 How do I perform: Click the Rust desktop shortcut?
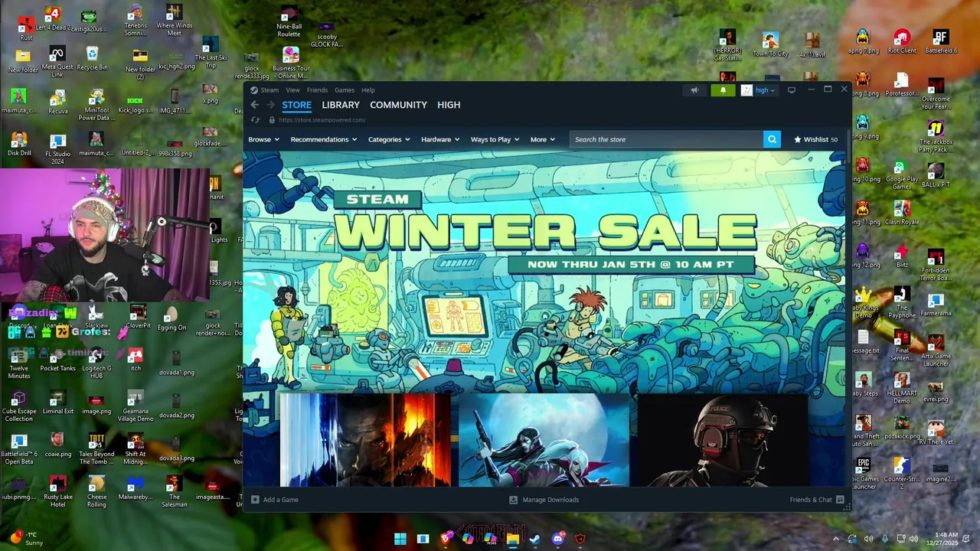pos(26,26)
